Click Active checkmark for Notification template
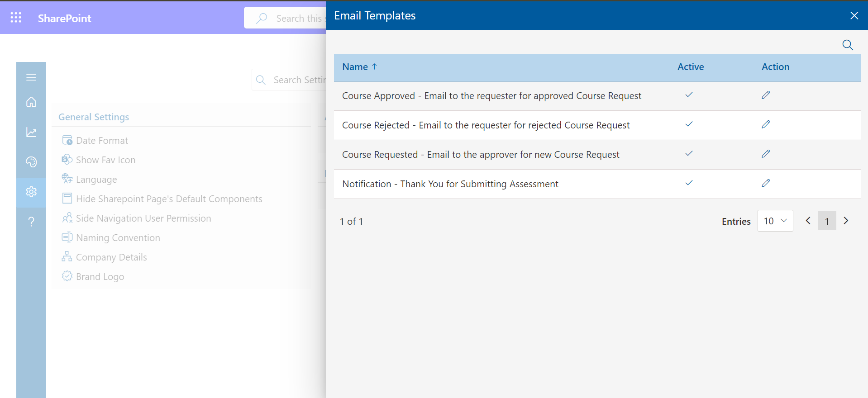This screenshot has width=868, height=398. [x=689, y=183]
